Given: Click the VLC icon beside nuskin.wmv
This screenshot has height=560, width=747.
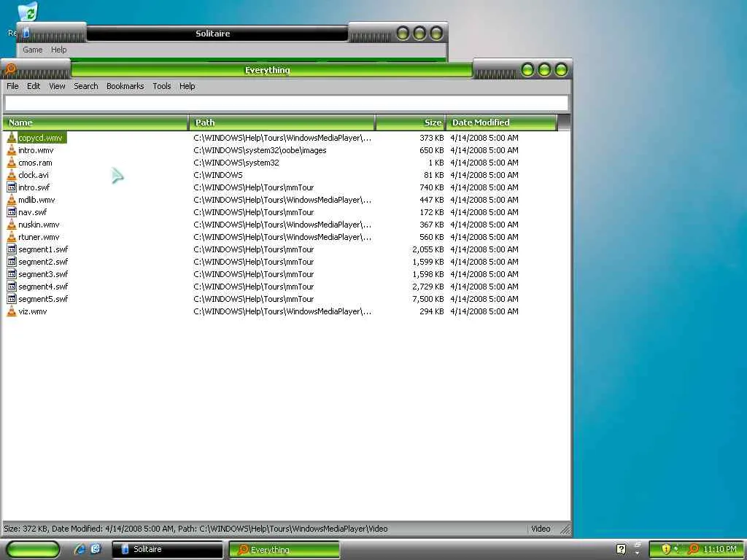Looking at the screenshot, I should click(x=12, y=225).
